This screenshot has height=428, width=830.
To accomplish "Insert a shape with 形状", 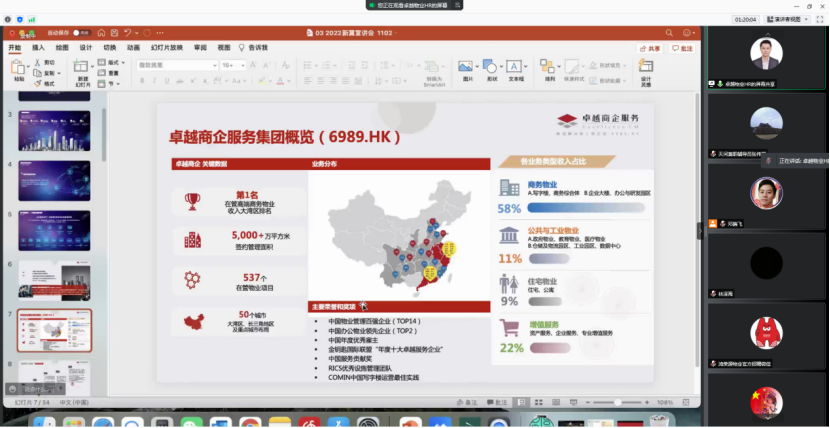I will pyautogui.click(x=490, y=70).
